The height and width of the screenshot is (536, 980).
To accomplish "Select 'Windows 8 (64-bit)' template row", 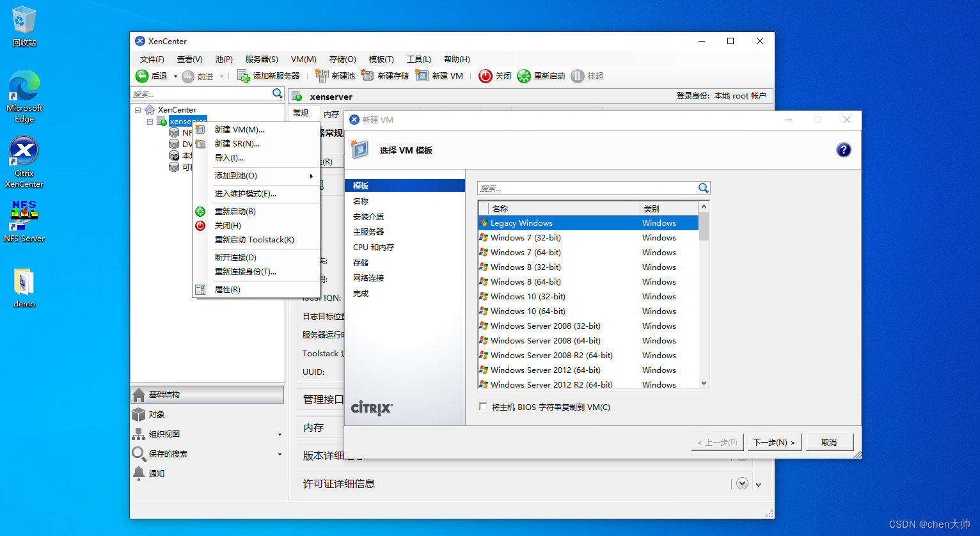I will pos(589,282).
